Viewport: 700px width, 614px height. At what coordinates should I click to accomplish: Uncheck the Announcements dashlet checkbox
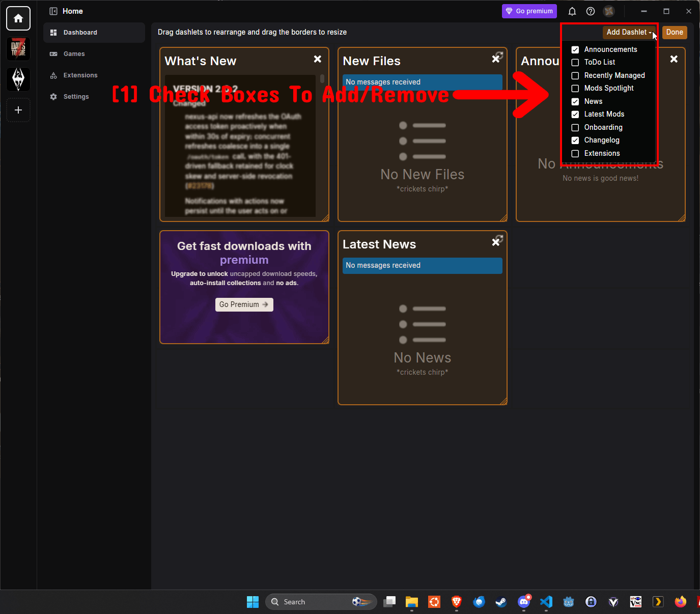[x=575, y=49]
